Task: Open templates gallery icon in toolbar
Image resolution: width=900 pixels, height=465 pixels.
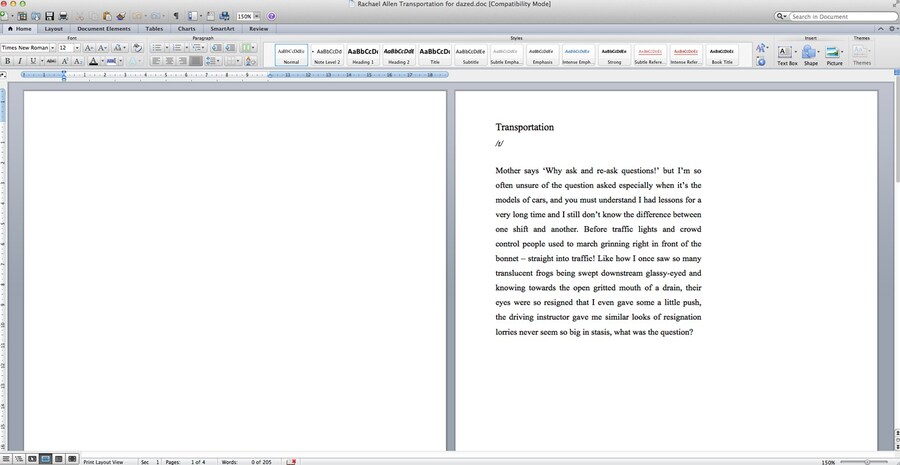Action: (x=22, y=16)
